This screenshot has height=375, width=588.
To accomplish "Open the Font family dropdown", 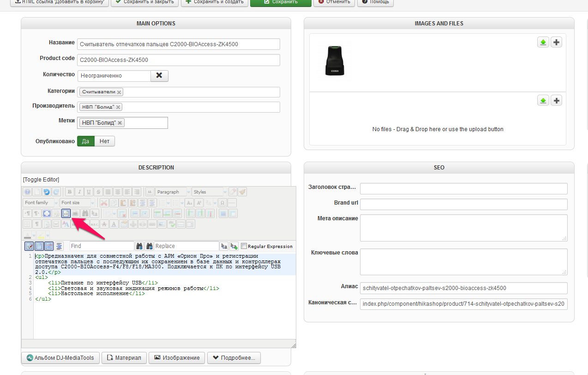I will [x=41, y=203].
